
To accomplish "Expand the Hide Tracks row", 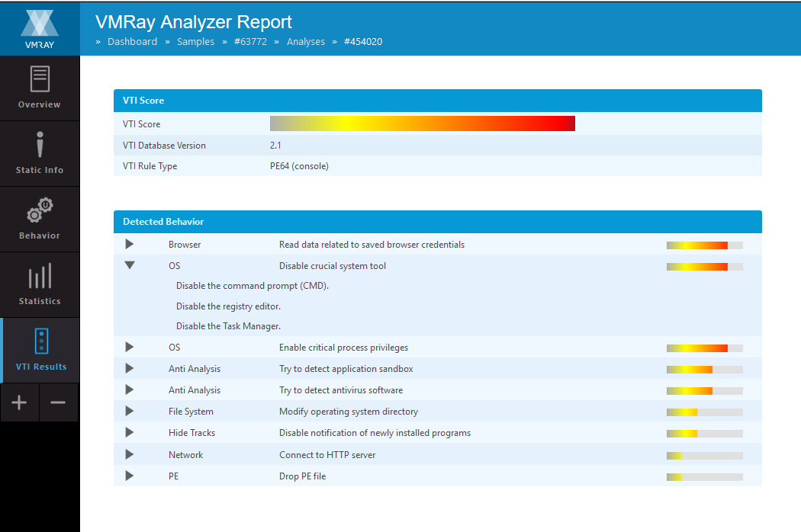I will point(129,433).
